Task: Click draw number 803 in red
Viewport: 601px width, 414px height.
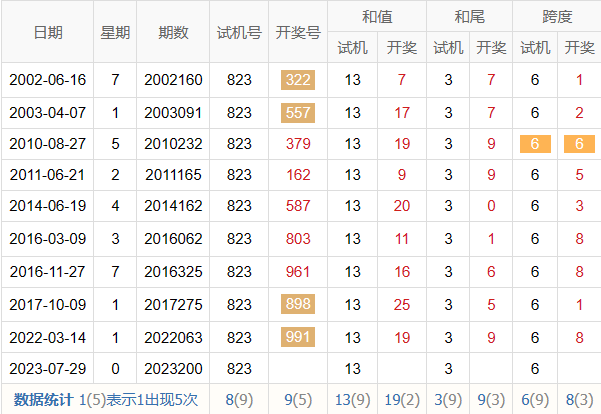Action: [298, 240]
